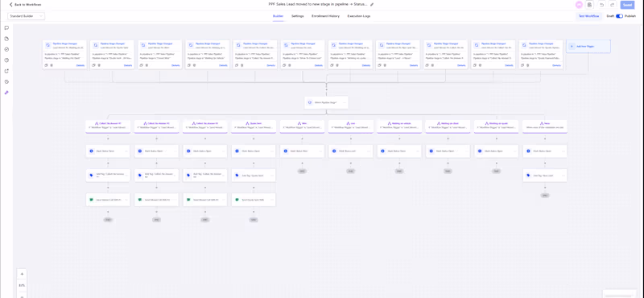Select the 'Waiting on client' branch header

pyautogui.click(x=448, y=126)
